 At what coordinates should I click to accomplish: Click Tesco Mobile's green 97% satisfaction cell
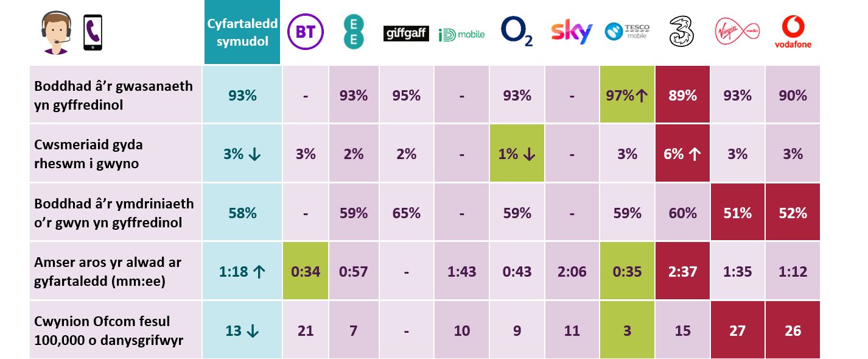pyautogui.click(x=627, y=95)
